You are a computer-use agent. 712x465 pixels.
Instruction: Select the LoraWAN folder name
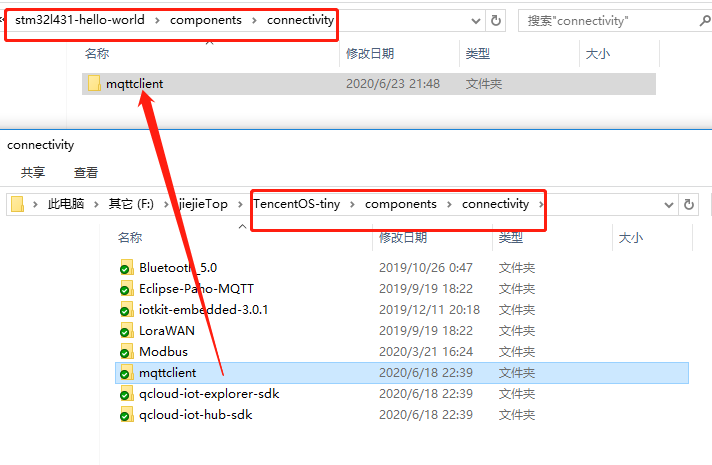167,331
